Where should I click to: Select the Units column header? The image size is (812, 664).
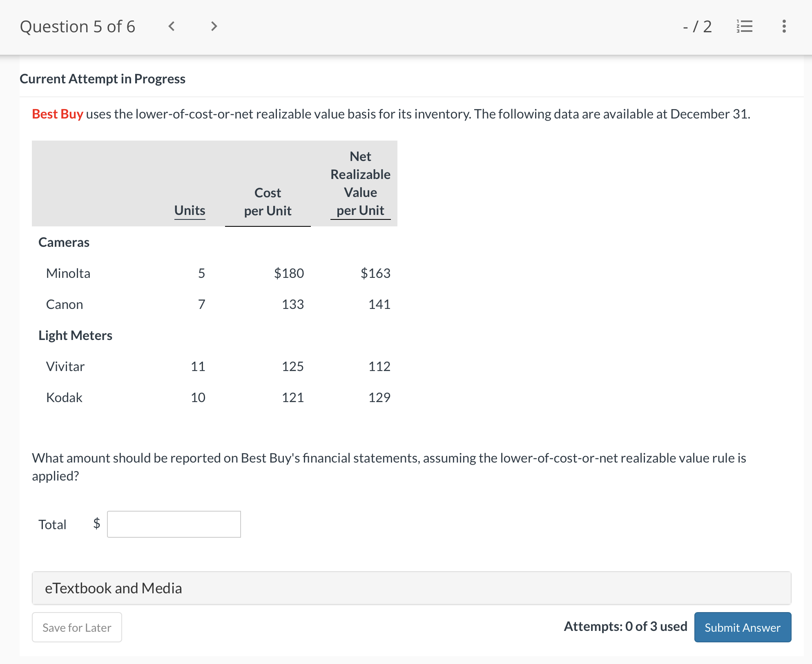(x=190, y=210)
